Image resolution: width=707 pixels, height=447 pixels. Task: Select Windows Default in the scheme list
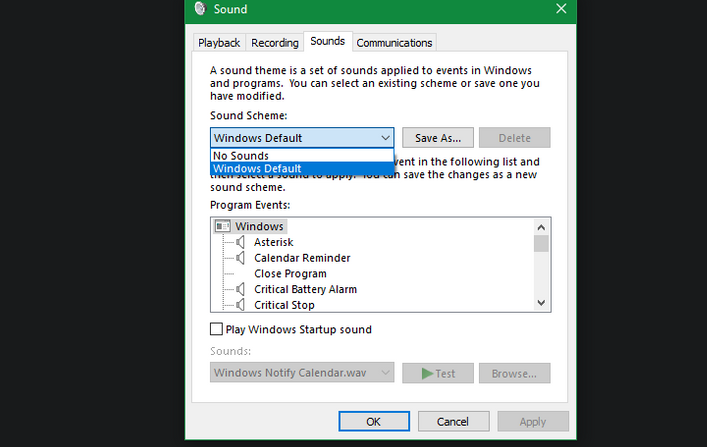point(257,169)
